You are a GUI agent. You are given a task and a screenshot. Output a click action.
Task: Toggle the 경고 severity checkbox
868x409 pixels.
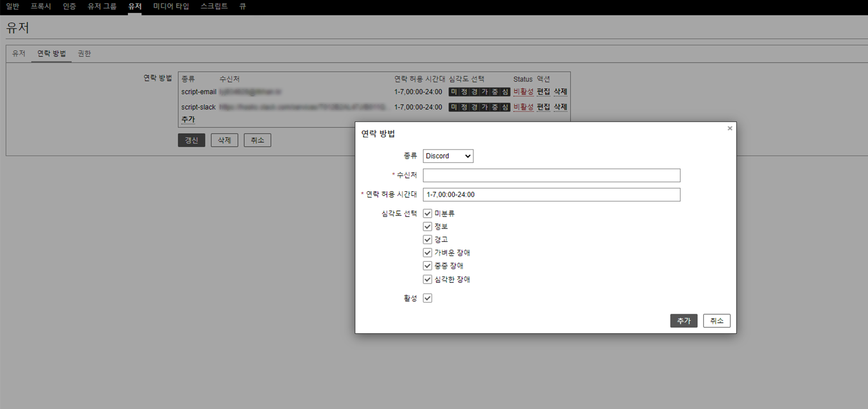(427, 240)
